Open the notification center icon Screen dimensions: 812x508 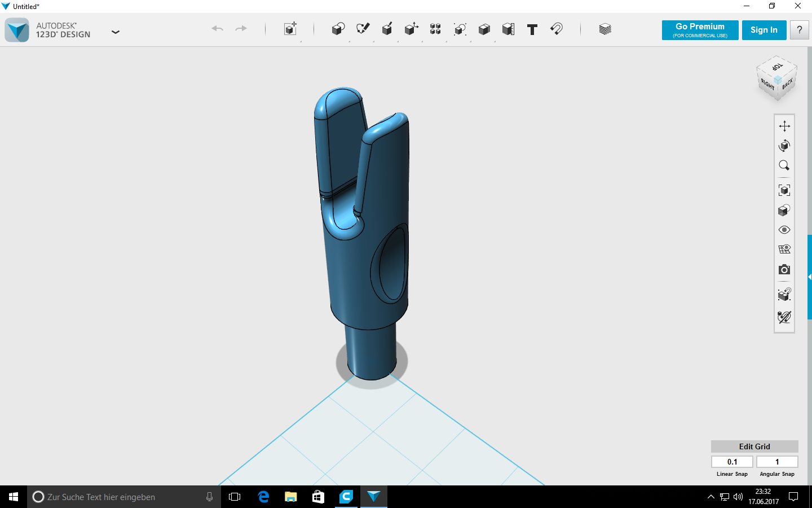click(x=793, y=497)
